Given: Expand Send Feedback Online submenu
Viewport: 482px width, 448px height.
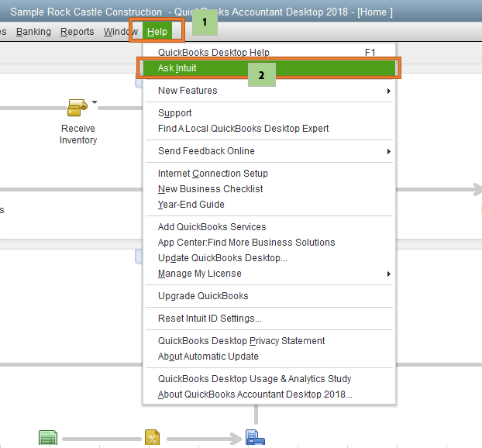Looking at the screenshot, I should (x=269, y=151).
